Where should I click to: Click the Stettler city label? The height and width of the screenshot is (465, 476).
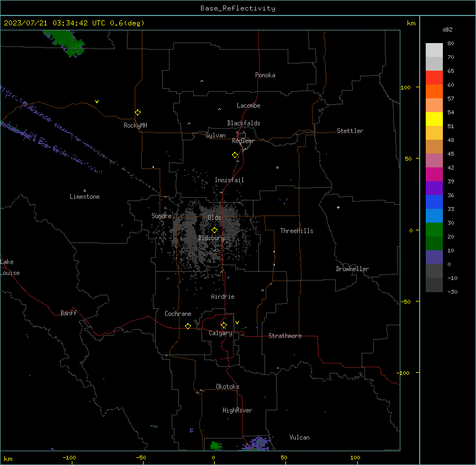pos(350,131)
